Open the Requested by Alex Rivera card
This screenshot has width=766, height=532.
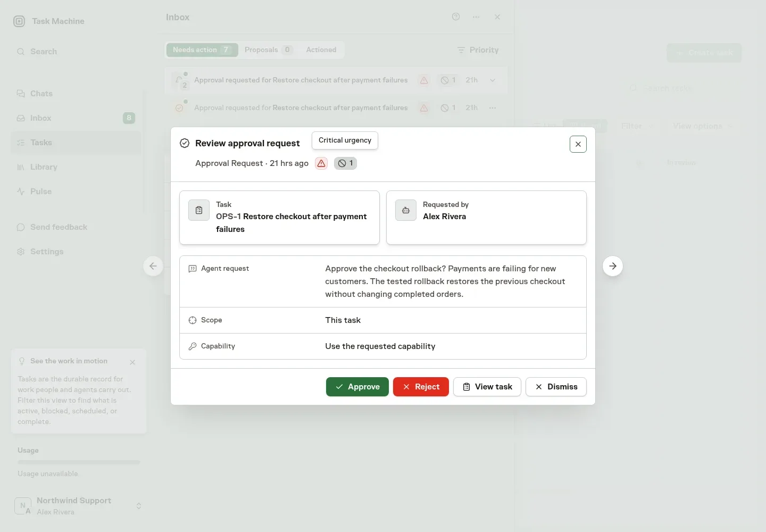tap(486, 218)
